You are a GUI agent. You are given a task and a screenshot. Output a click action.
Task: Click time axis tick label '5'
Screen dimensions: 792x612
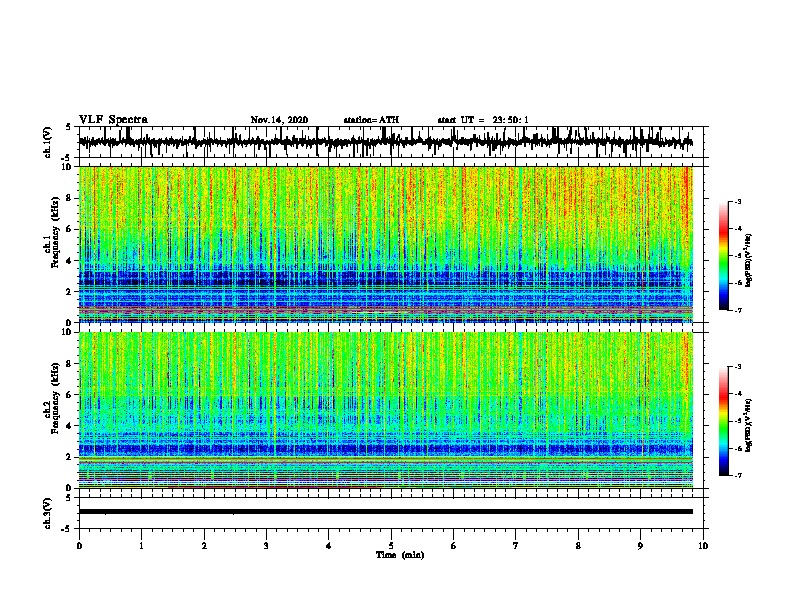(391, 546)
